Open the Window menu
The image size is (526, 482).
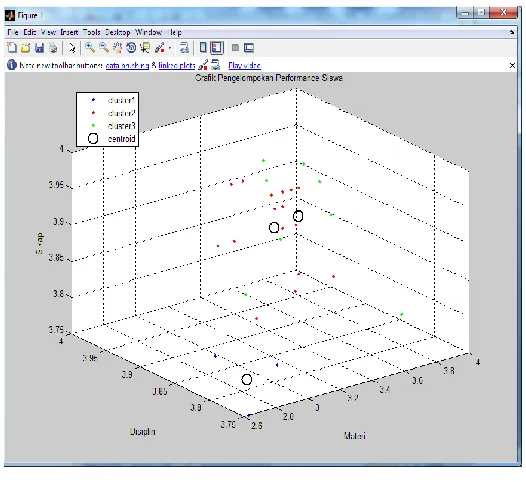148,32
